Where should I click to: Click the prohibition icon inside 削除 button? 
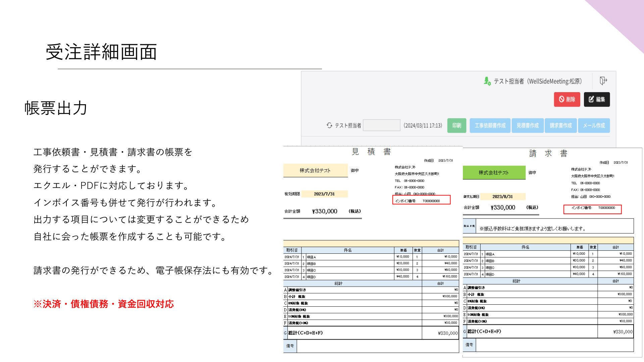(561, 100)
